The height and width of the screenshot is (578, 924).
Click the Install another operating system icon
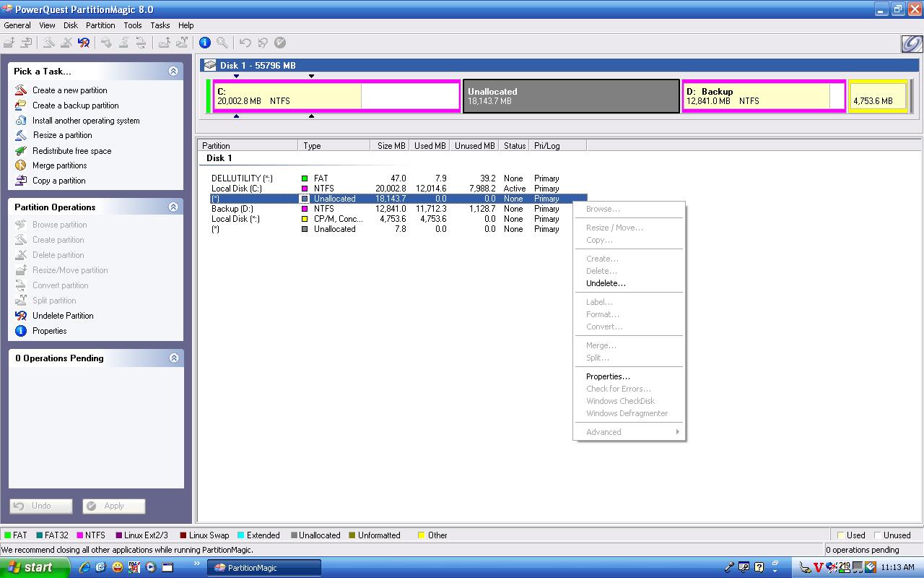(x=21, y=121)
